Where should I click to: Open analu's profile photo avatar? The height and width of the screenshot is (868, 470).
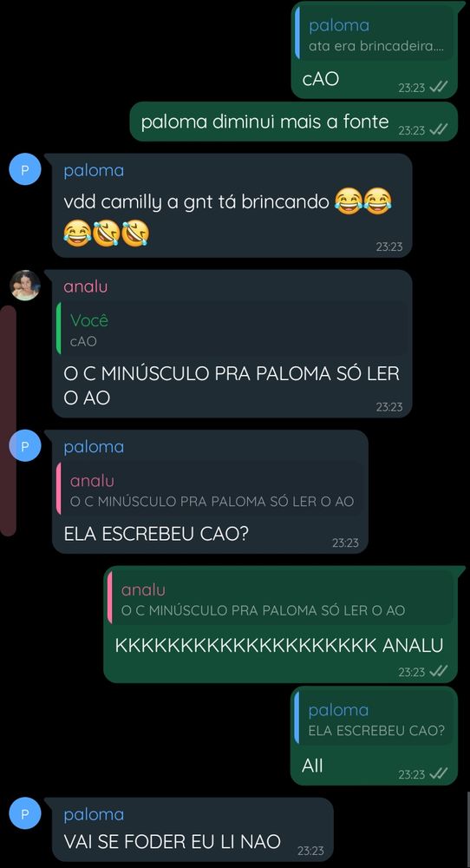coord(25,286)
